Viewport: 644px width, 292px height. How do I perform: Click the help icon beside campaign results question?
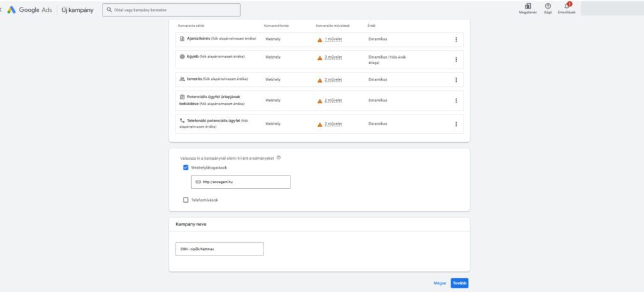(279, 158)
